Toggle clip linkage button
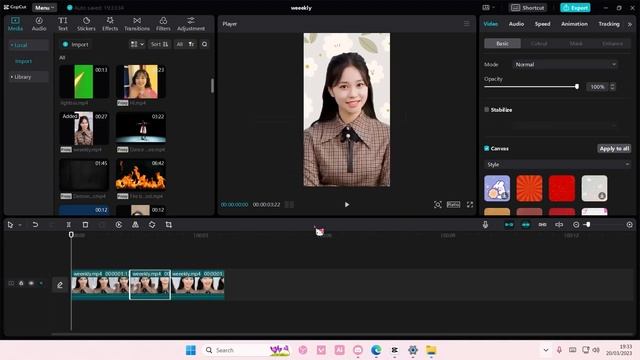 coord(542,224)
